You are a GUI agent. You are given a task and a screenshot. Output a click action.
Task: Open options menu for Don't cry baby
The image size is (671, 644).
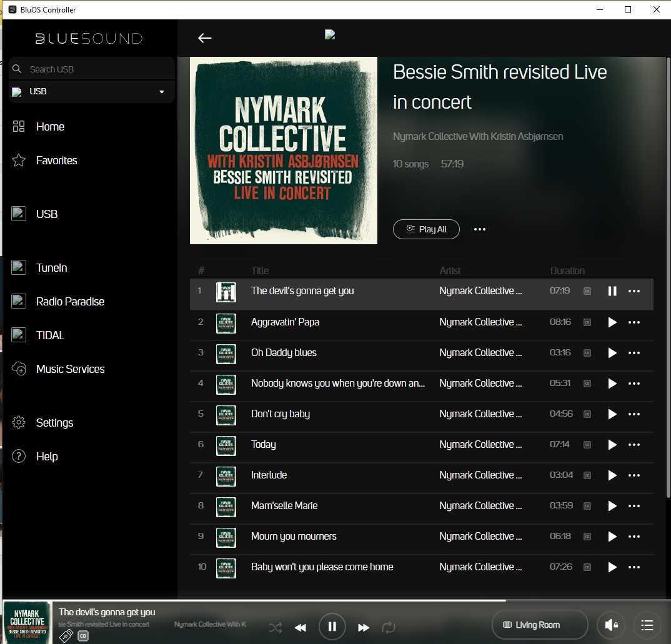point(634,414)
